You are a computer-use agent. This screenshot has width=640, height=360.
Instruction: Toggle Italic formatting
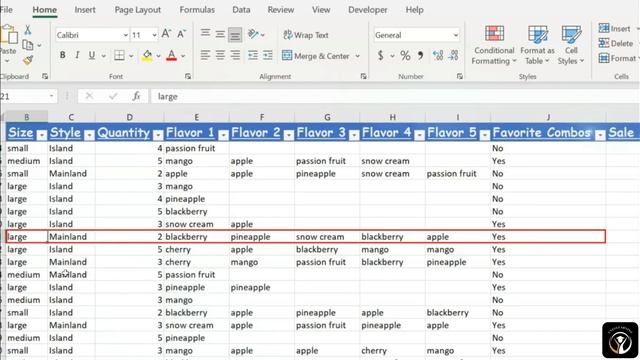(77, 55)
